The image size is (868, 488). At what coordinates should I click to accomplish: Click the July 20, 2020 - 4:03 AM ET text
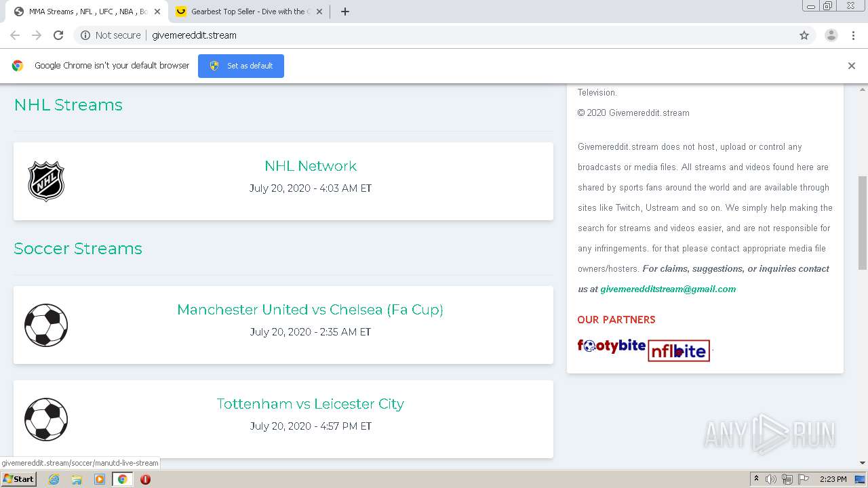(311, 188)
